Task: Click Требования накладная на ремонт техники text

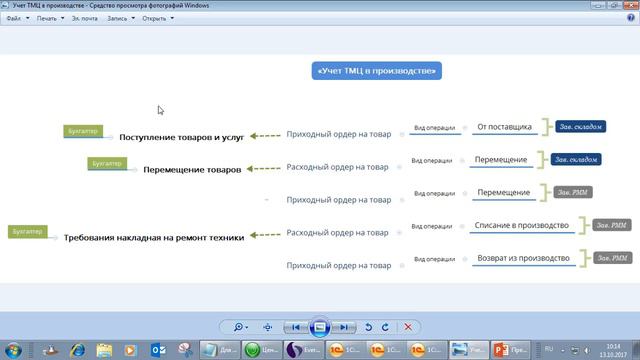Action: [154, 237]
